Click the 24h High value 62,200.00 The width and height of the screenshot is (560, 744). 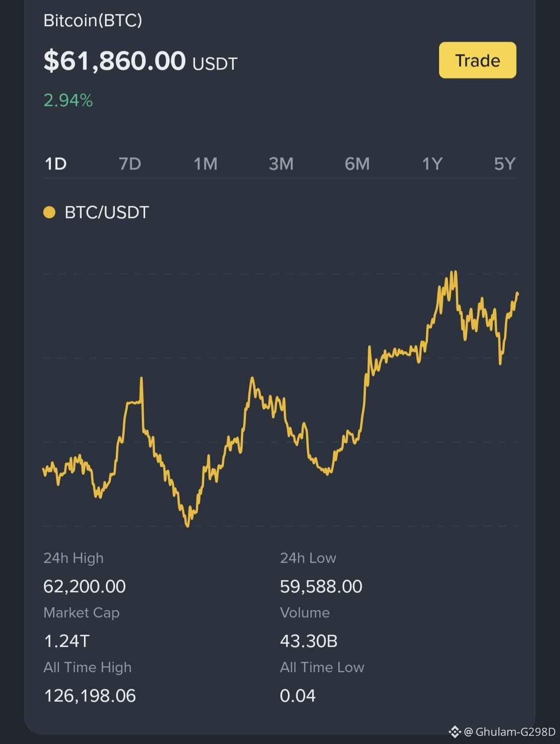pyautogui.click(x=84, y=587)
